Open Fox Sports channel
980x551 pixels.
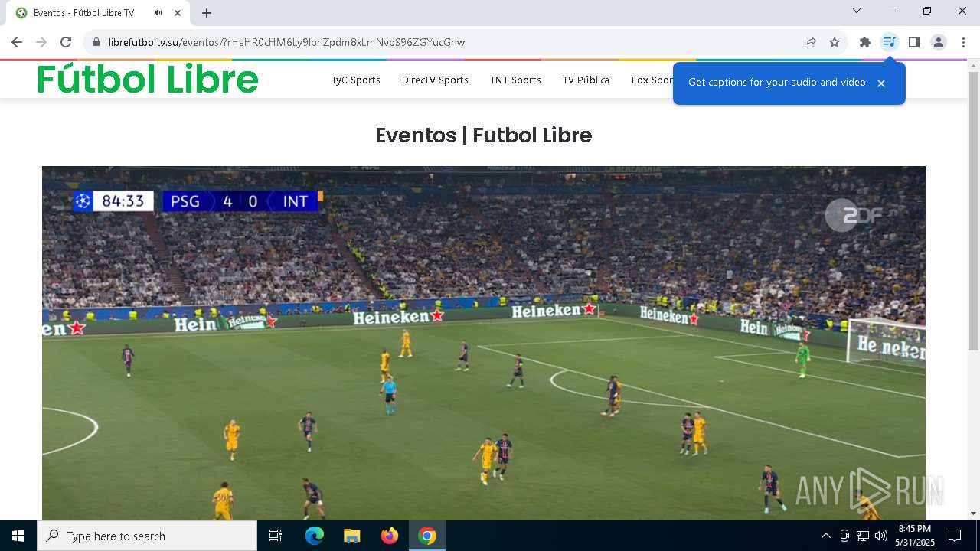(652, 80)
